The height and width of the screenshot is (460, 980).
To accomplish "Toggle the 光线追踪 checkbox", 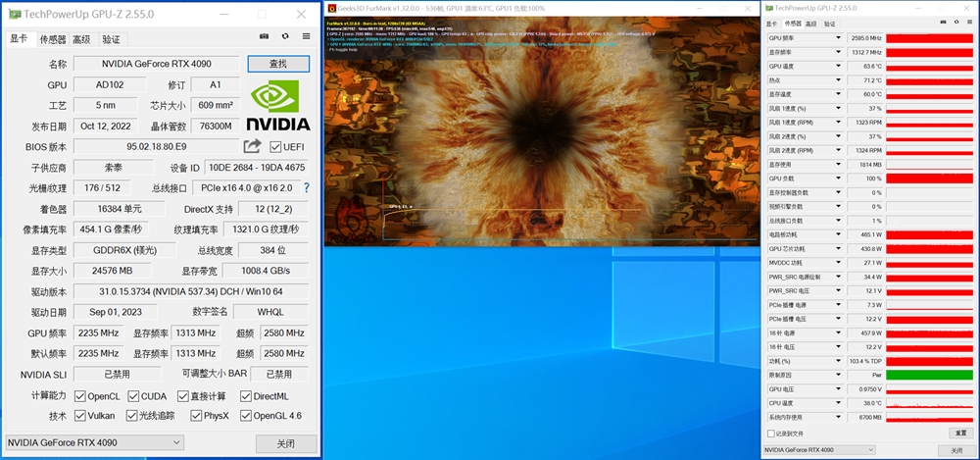I will tap(131, 416).
